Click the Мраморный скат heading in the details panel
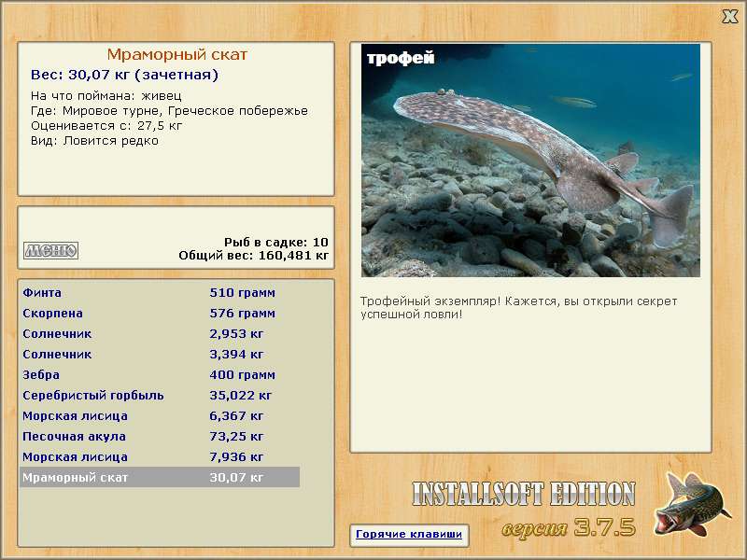Screen dimensions: 747x560 [177, 55]
